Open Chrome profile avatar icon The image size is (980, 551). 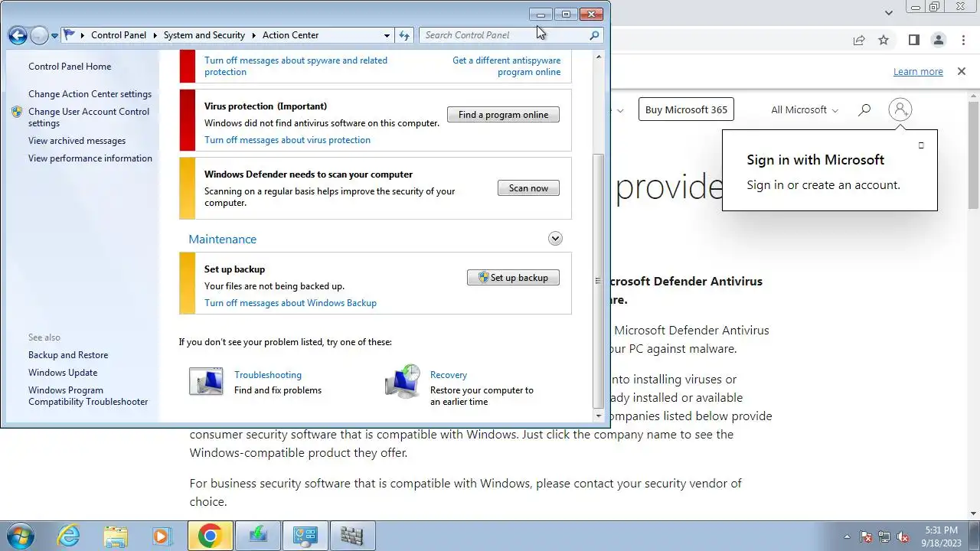[939, 41]
